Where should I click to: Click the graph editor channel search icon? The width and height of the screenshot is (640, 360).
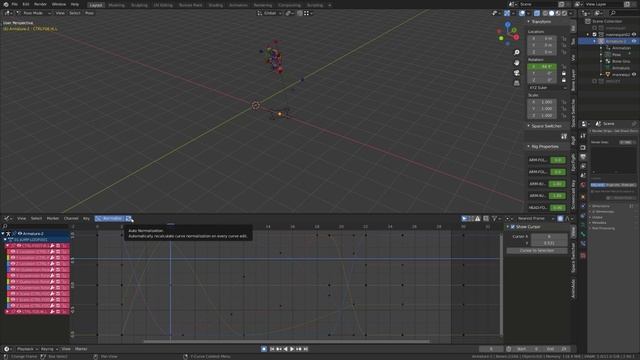click(x=5, y=226)
